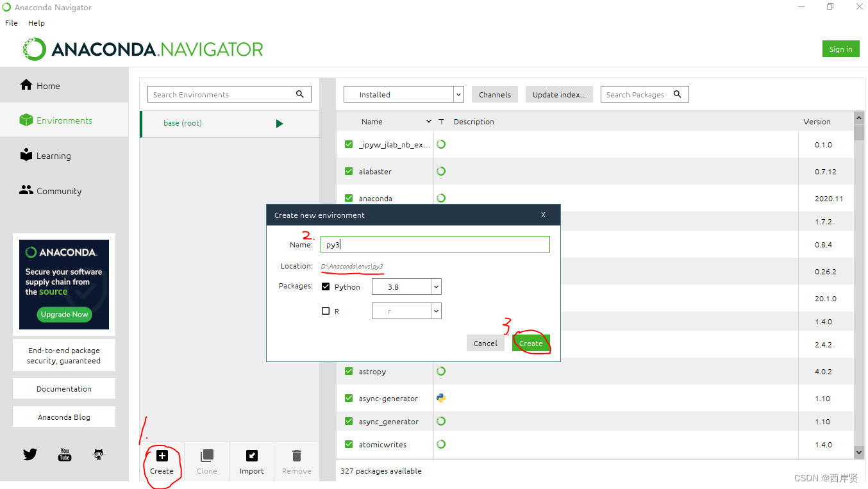The width and height of the screenshot is (868, 489).
Task: Click conda type icon for atomicwrites
Action: pos(441,444)
